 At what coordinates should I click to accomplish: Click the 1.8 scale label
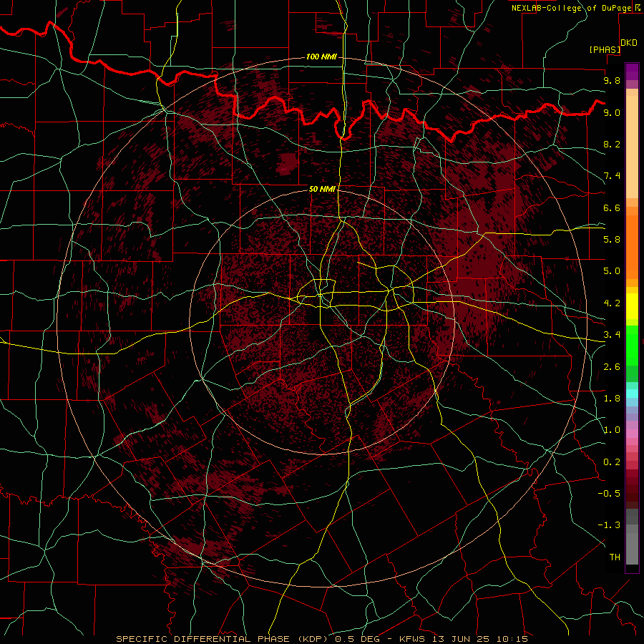(x=612, y=399)
